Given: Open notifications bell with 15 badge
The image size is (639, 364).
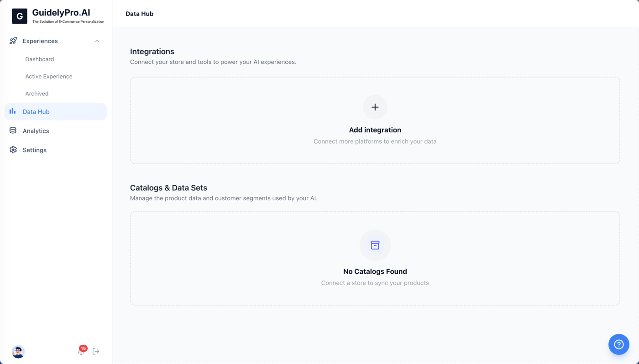Looking at the screenshot, I should pyautogui.click(x=82, y=351).
